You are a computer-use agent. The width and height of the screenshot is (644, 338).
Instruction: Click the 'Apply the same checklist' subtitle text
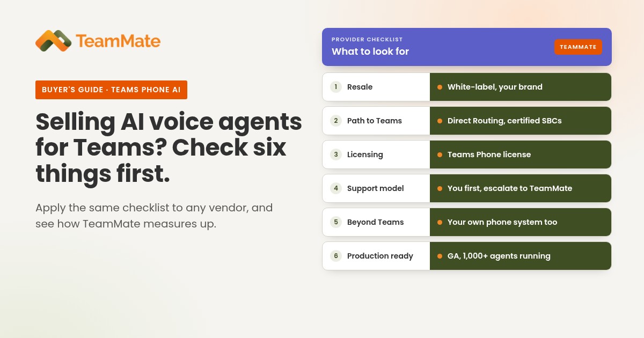coord(154,216)
